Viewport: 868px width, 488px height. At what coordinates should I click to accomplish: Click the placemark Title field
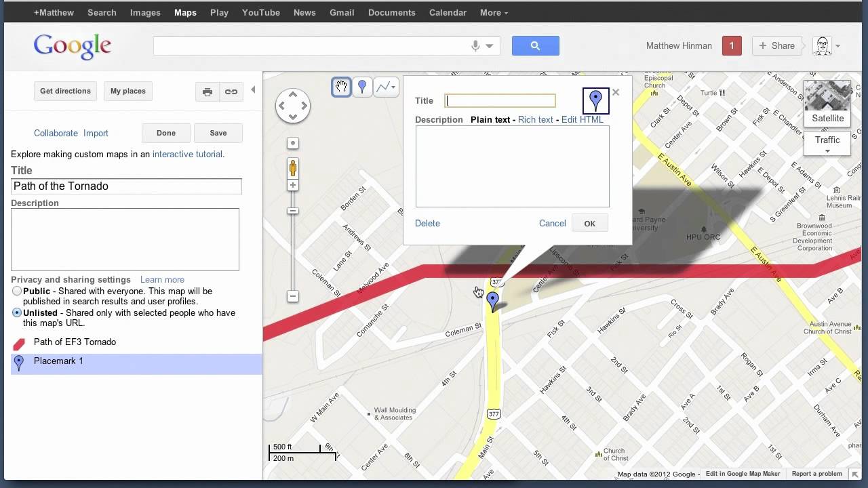[x=500, y=100]
